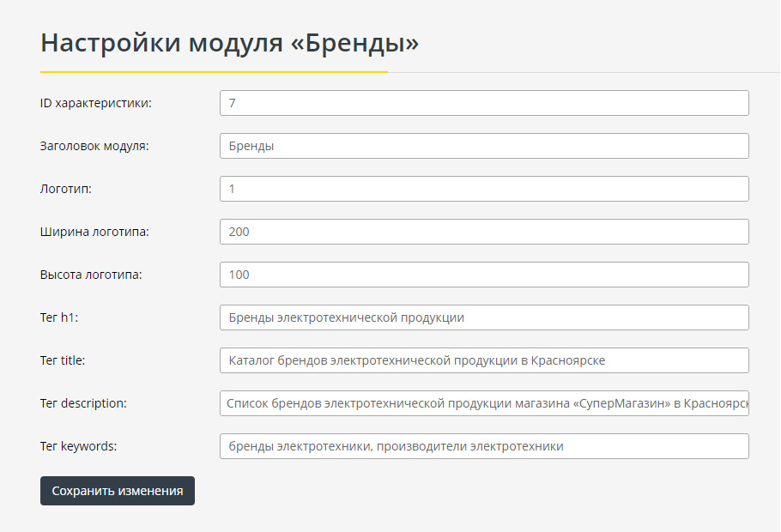The height and width of the screenshot is (532, 781).
Task: Click the label Тег keywords
Action: [x=80, y=445]
